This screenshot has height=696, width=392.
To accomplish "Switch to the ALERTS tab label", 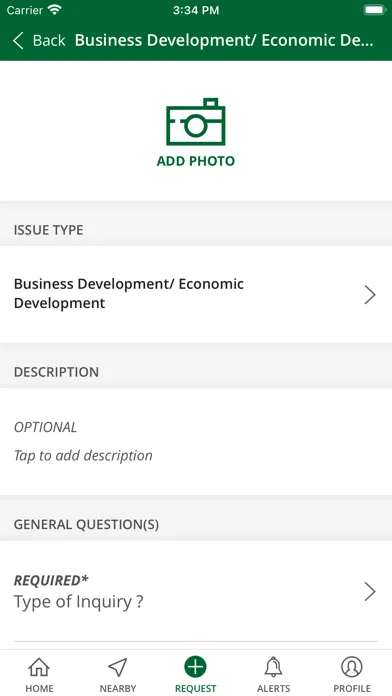I will tap(273, 688).
